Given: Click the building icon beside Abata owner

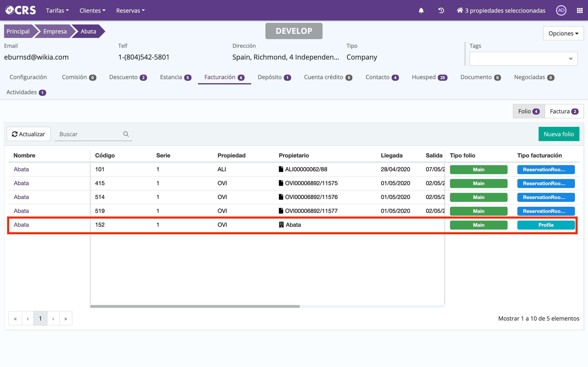Looking at the screenshot, I should [281, 225].
